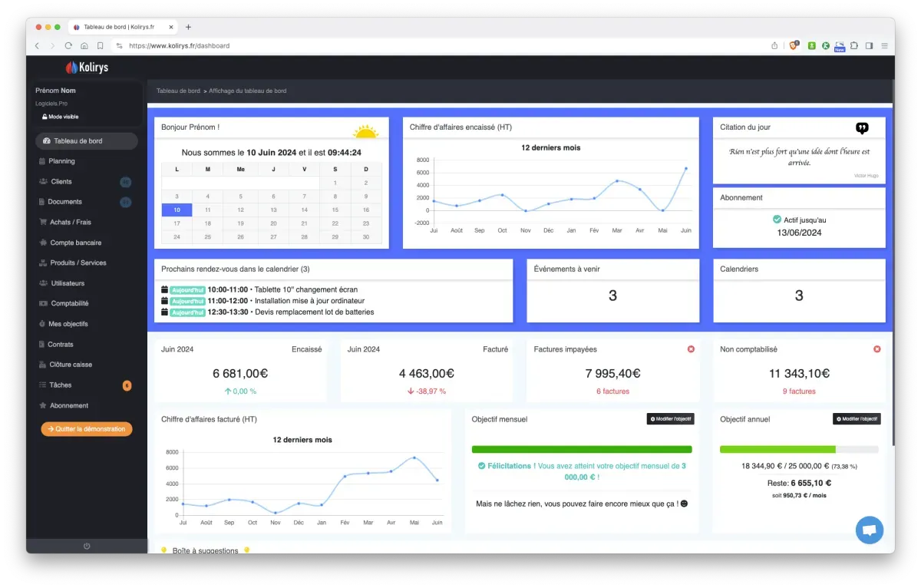Image resolution: width=921 pixels, height=588 pixels.
Task: Click the Brave Shields lion icon
Action: pos(794,46)
